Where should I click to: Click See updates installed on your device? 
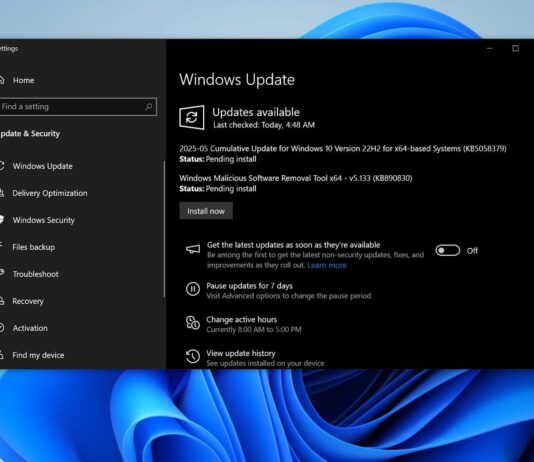[265, 364]
